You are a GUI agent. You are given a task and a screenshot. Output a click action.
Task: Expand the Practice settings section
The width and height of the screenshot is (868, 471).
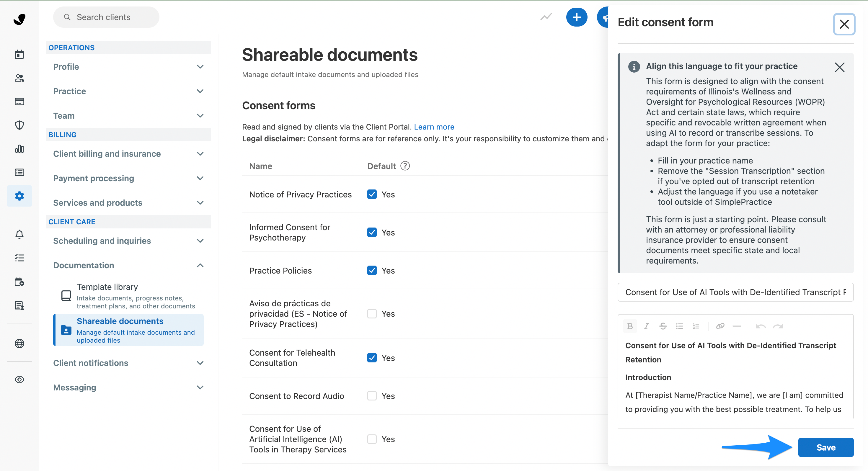[x=128, y=91]
